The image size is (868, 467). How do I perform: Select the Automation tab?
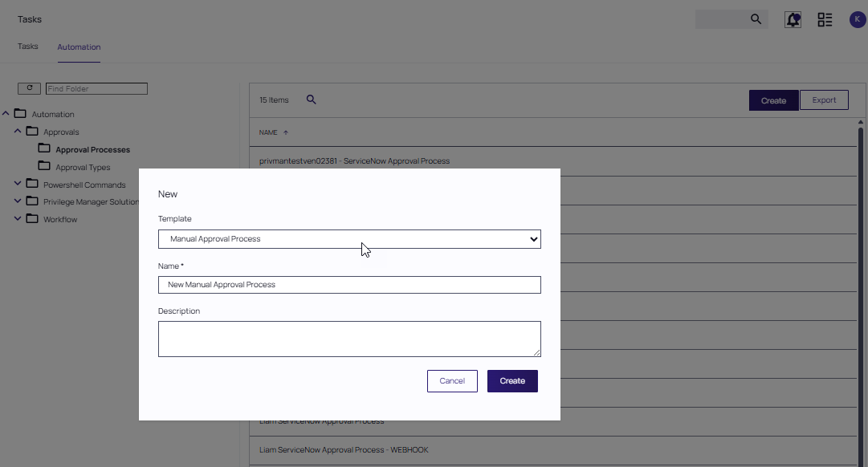pyautogui.click(x=79, y=47)
